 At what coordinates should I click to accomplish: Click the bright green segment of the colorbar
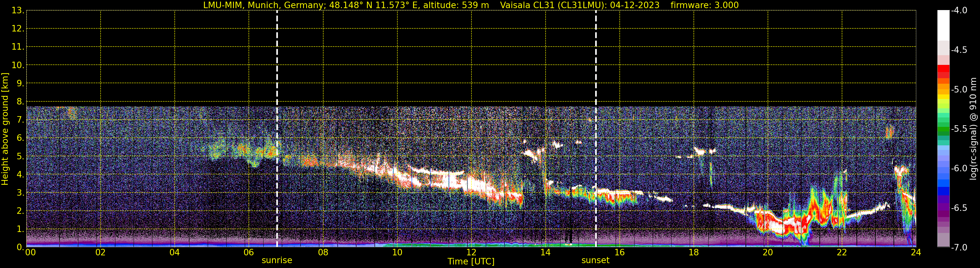click(943, 130)
